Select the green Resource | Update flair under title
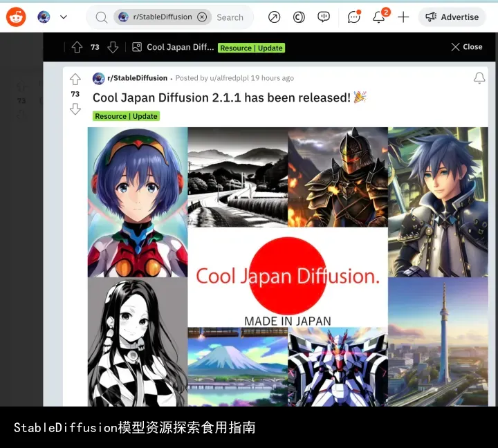 [x=126, y=116]
